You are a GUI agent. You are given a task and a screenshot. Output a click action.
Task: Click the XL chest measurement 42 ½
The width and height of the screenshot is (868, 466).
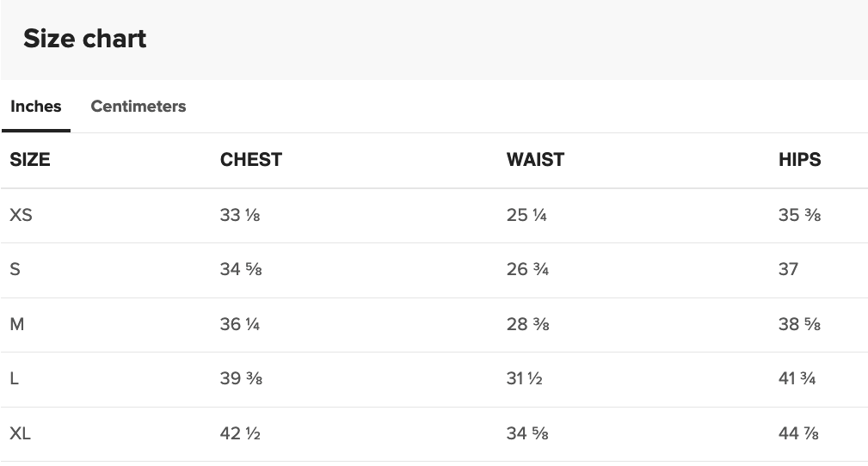pyautogui.click(x=240, y=434)
